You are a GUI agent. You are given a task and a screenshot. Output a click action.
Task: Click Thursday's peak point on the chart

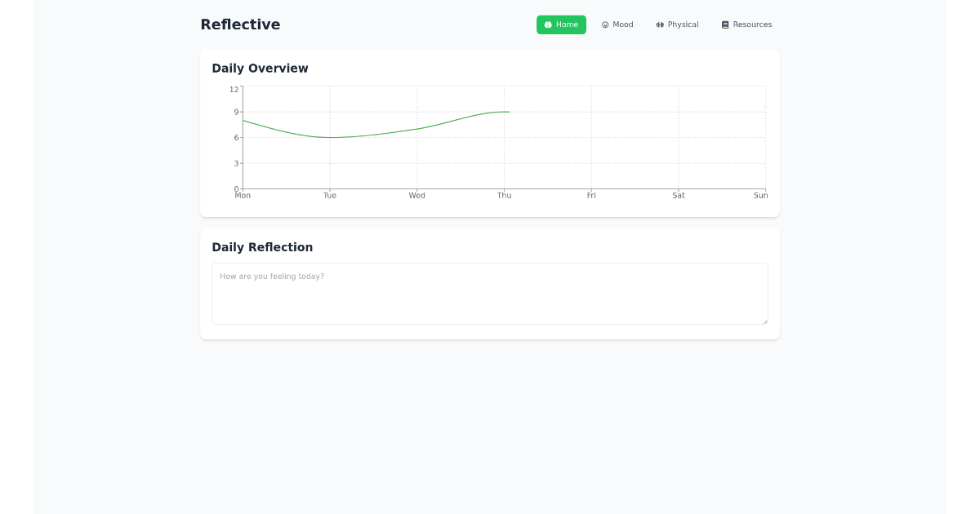click(x=504, y=112)
